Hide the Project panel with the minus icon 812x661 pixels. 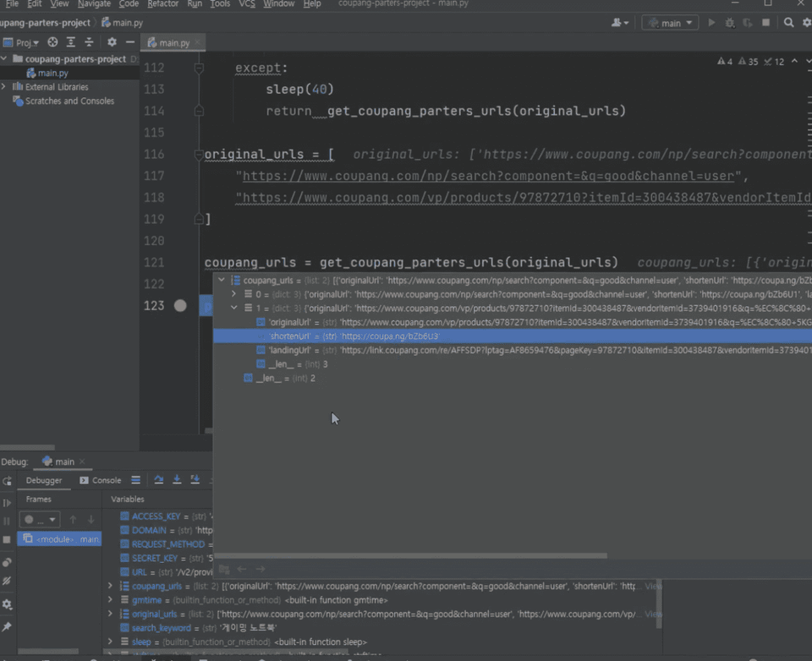point(130,42)
